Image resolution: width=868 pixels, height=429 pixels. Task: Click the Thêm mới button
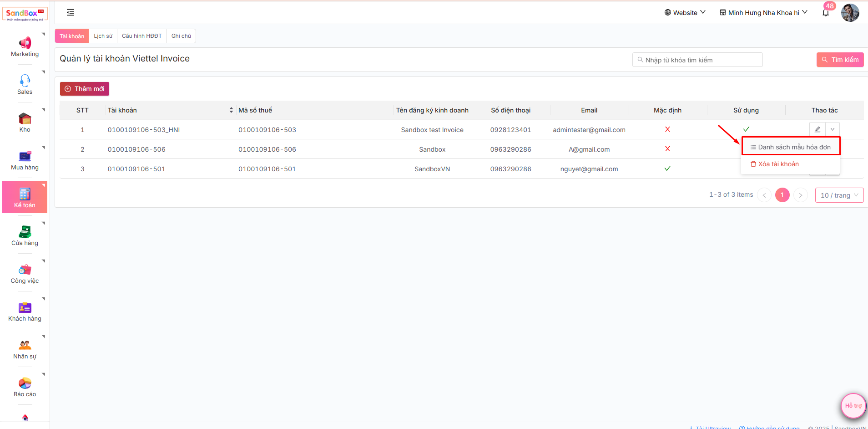point(85,89)
